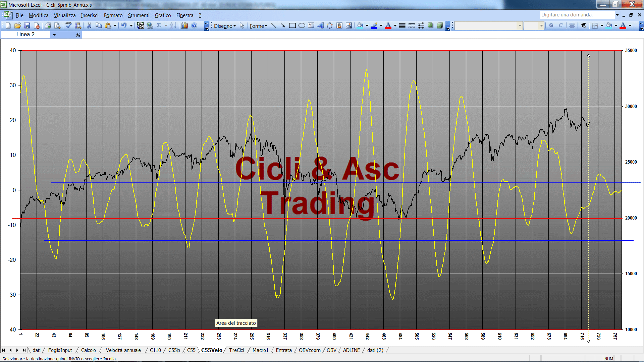Select the Rectangle drawing tool
The image size is (644, 362).
292,25
